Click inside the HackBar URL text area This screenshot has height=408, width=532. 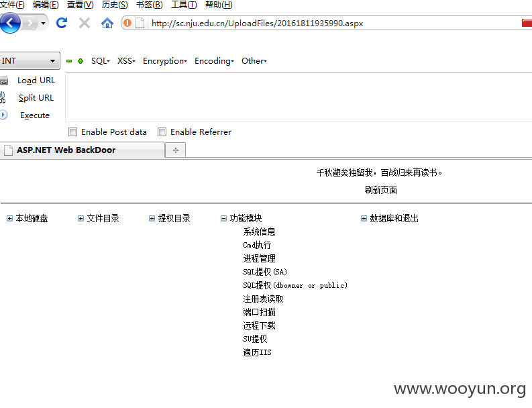(x=299, y=97)
